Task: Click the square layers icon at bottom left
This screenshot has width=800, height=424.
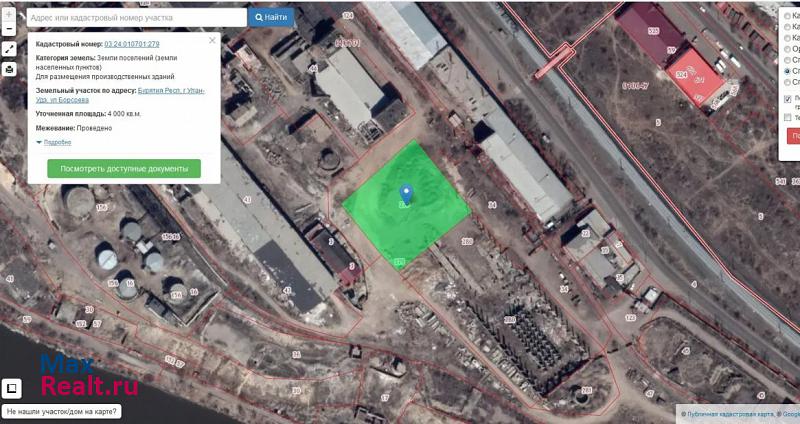Action: tap(13, 388)
